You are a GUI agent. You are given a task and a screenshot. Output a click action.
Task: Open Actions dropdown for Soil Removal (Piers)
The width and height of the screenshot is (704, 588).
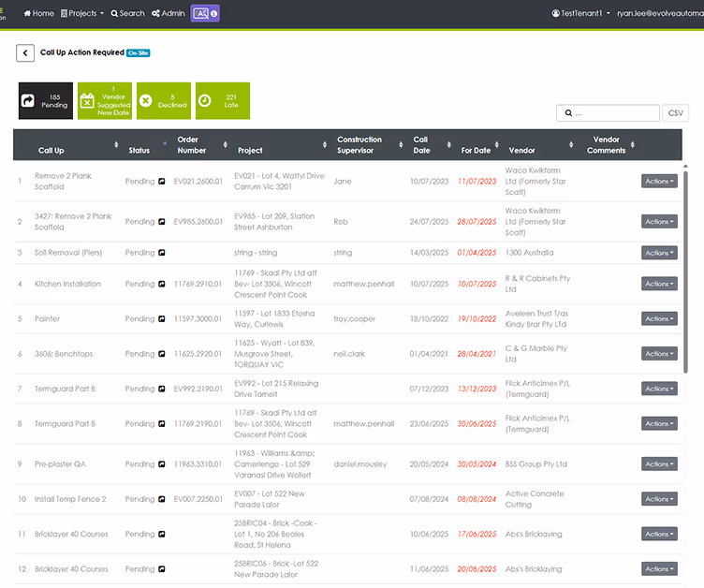[659, 253]
